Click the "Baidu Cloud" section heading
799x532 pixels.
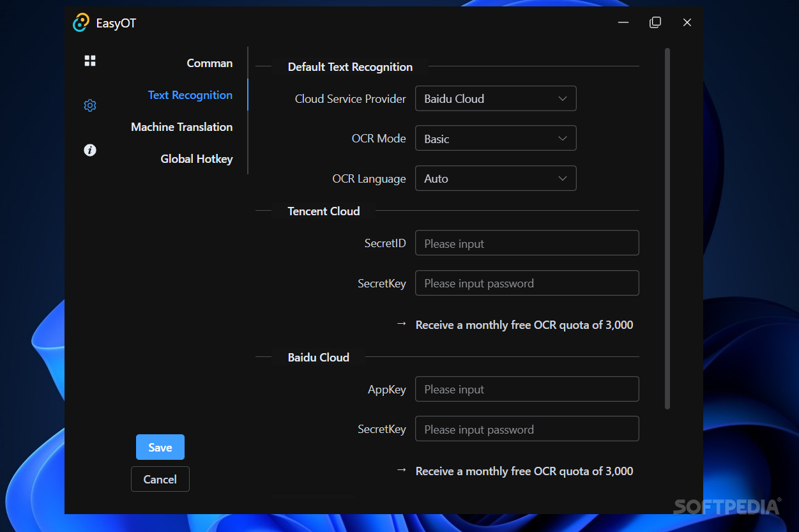click(x=319, y=357)
